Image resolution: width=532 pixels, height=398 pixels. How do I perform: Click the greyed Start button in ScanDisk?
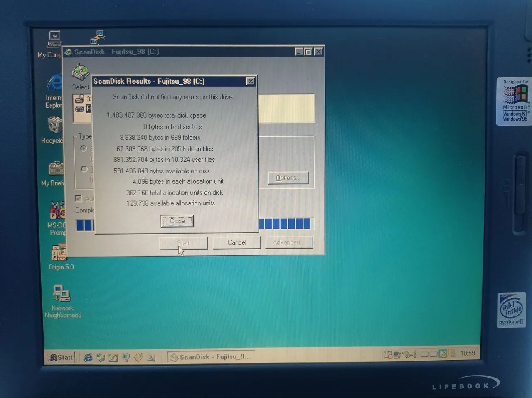(x=183, y=243)
